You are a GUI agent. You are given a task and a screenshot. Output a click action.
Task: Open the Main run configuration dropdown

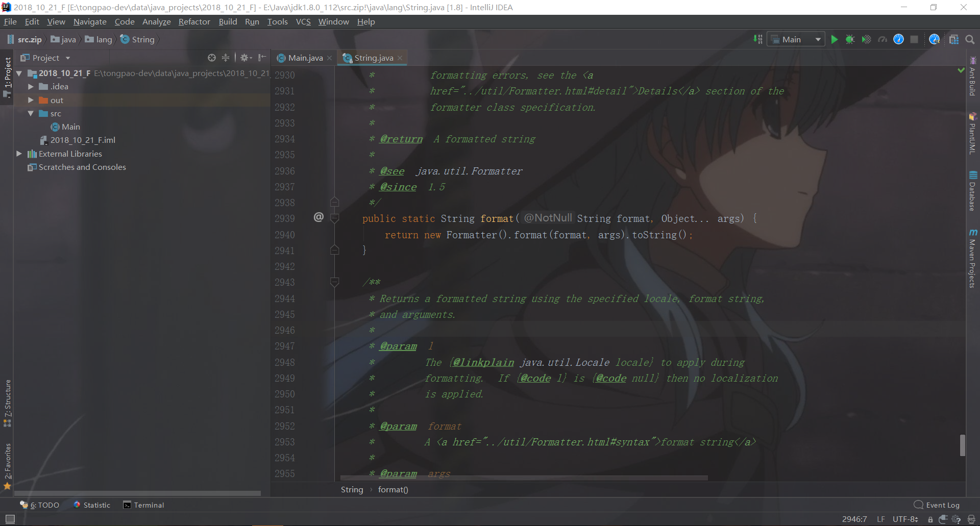[796, 39]
